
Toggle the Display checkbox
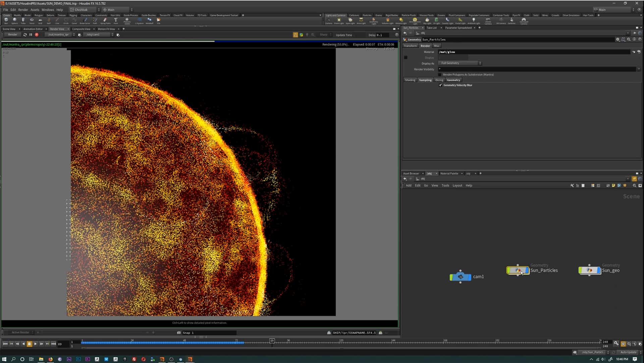point(406,58)
